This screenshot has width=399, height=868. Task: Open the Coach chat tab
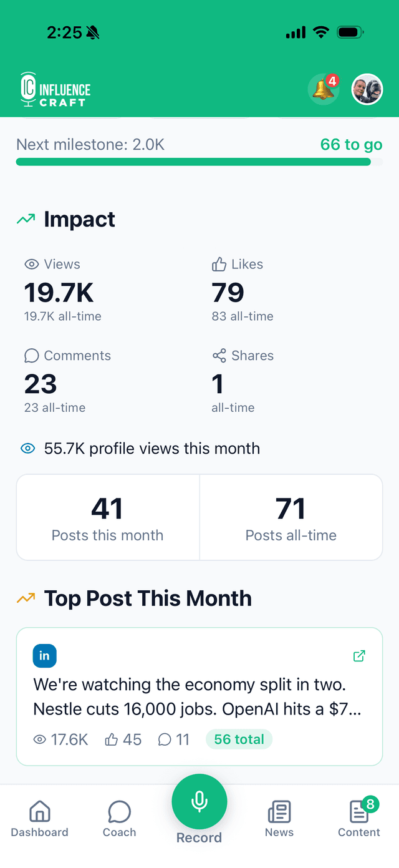119,819
